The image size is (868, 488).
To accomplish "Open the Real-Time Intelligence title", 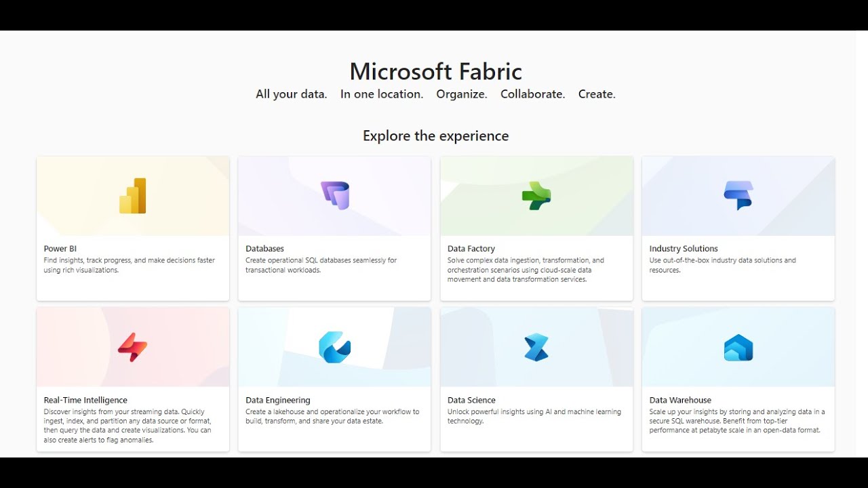I will tap(85, 400).
